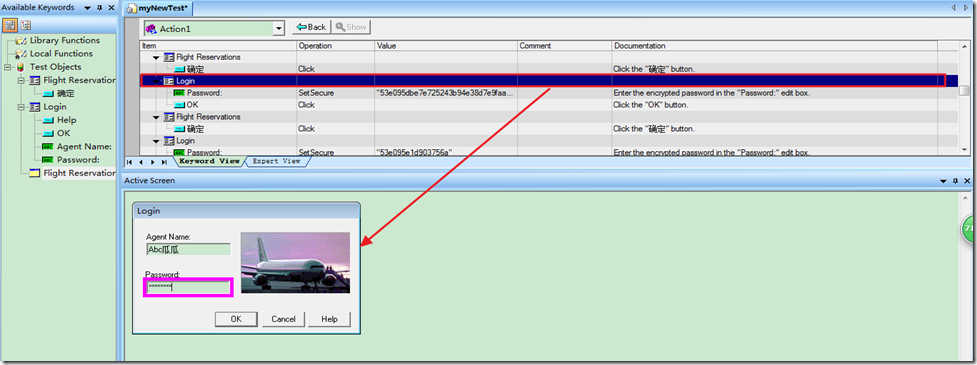
Task: Click the airplane picture in Login dialog
Action: pyautogui.click(x=295, y=262)
